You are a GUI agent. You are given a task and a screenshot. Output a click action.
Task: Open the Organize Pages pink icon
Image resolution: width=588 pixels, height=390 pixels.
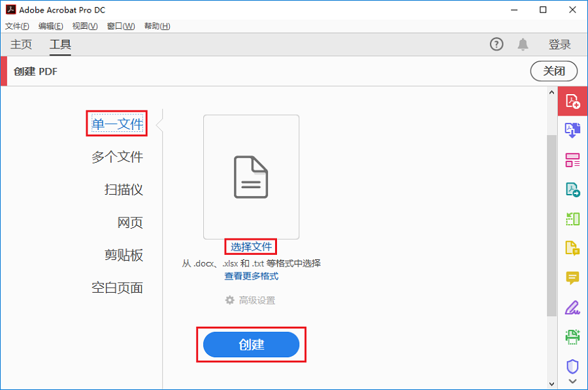[x=572, y=160]
